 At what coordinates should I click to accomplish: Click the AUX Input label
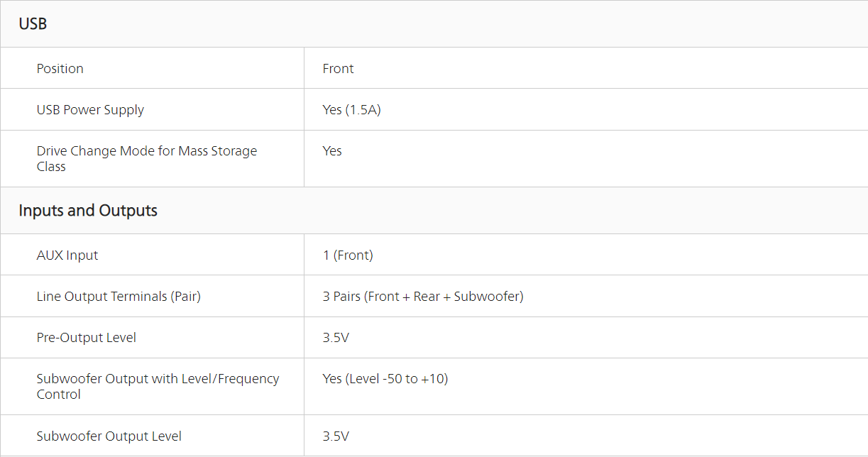click(x=67, y=255)
